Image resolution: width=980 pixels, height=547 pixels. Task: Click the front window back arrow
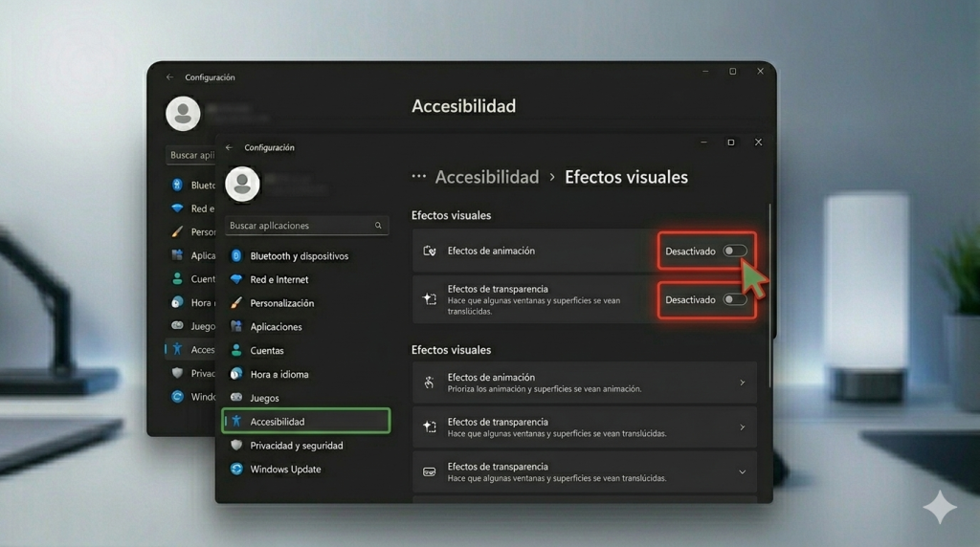(x=229, y=147)
